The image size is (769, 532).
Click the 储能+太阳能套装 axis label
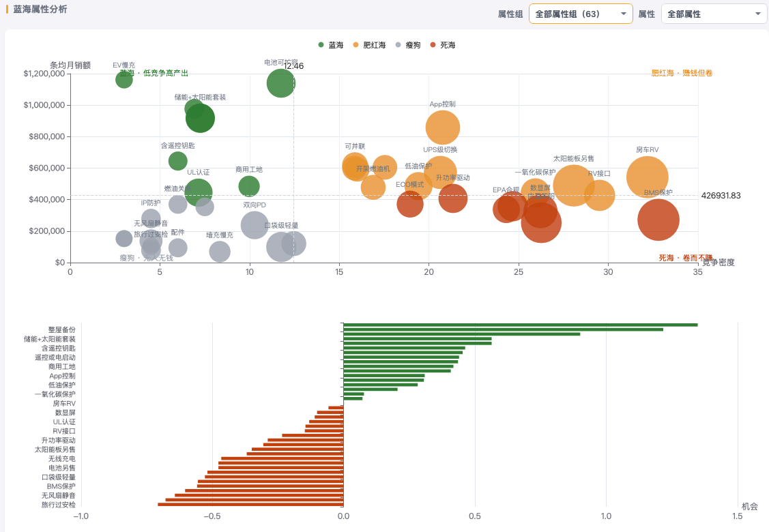tap(50, 339)
